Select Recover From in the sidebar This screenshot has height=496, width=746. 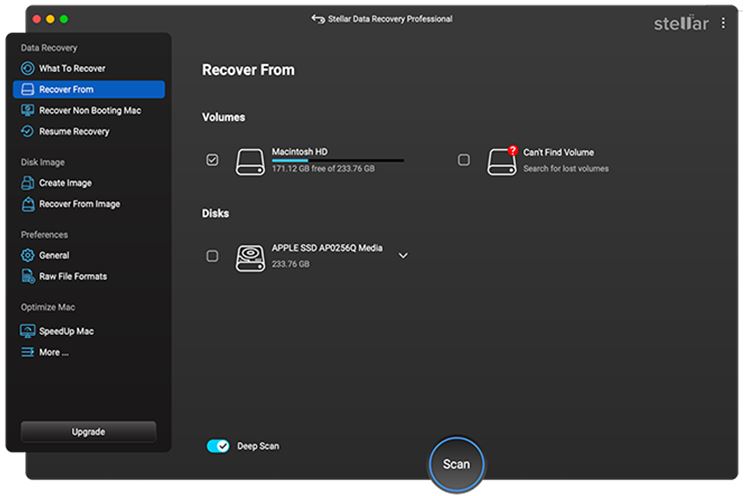click(88, 90)
